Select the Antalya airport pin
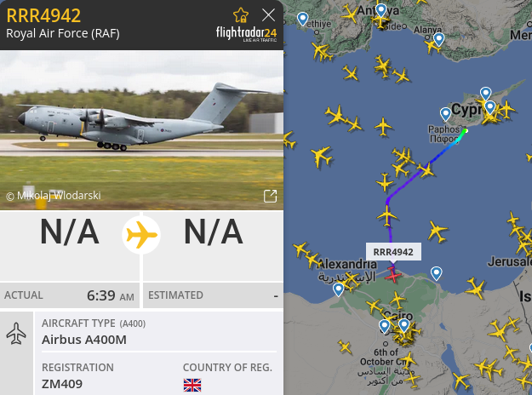 381,10
